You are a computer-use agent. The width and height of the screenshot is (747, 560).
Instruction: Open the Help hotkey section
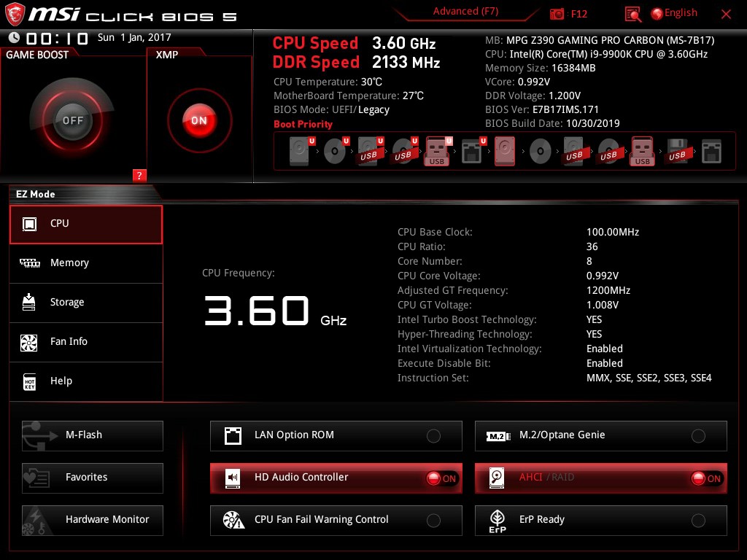(x=86, y=381)
